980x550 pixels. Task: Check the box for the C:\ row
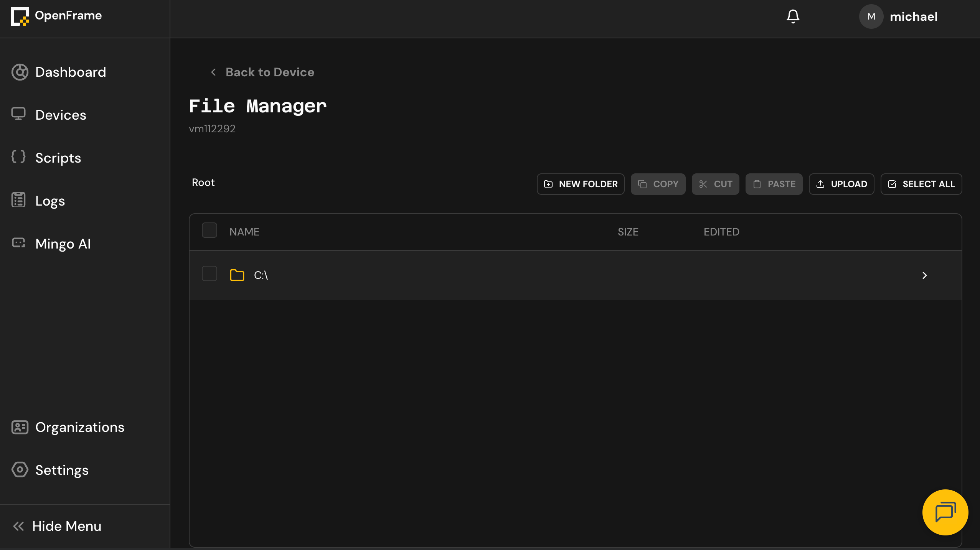tap(210, 274)
